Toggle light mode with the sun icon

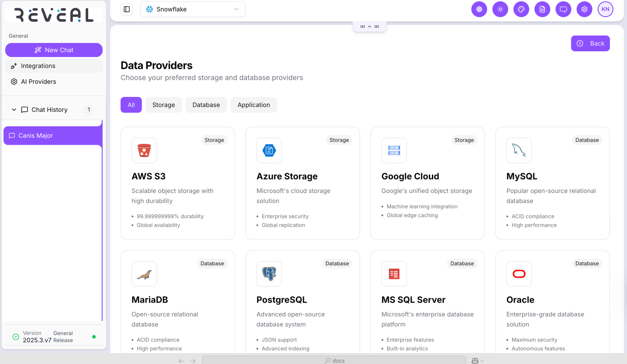click(x=500, y=9)
